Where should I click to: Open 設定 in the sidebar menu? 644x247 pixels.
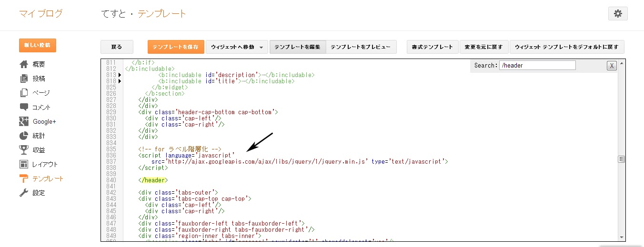39,193
